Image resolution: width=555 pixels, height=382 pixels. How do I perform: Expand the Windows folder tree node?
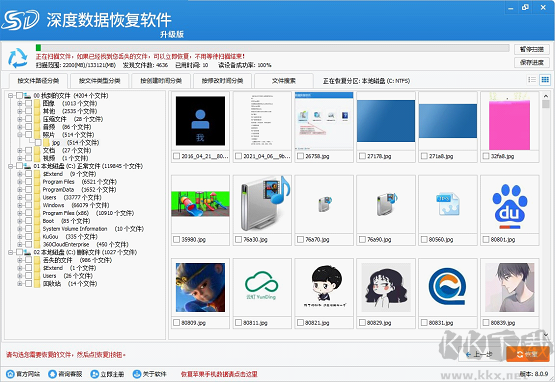[20, 205]
